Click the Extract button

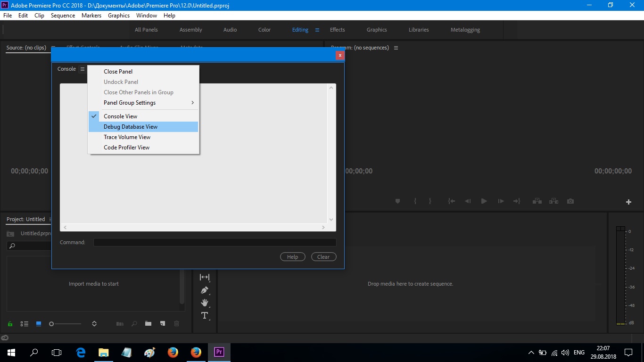point(553,201)
